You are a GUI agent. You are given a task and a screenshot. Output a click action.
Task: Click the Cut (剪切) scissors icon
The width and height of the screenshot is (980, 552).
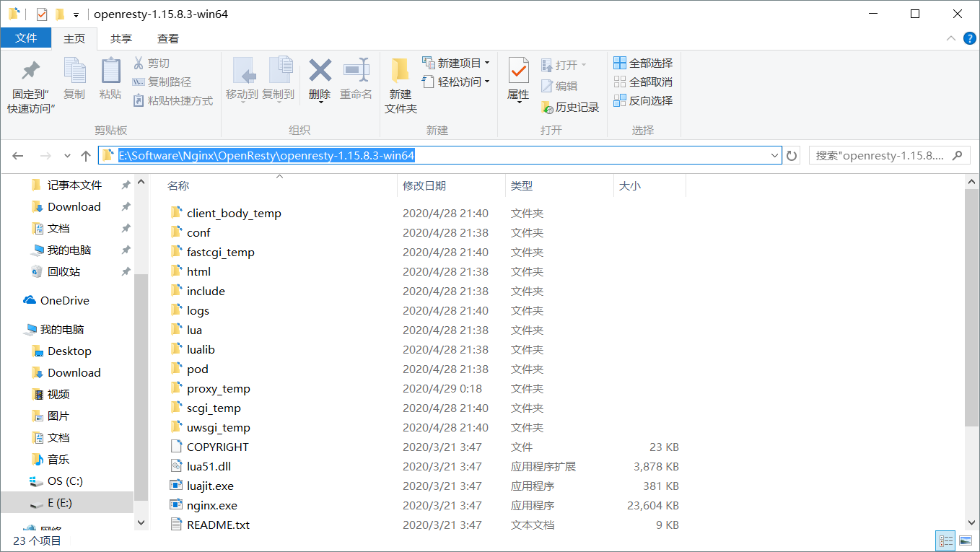139,63
